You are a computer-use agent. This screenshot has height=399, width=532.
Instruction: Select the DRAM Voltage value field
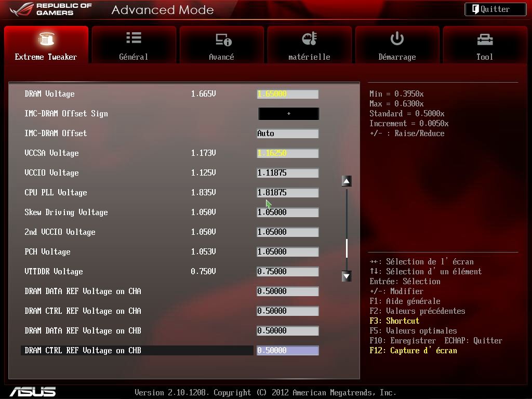(x=288, y=94)
